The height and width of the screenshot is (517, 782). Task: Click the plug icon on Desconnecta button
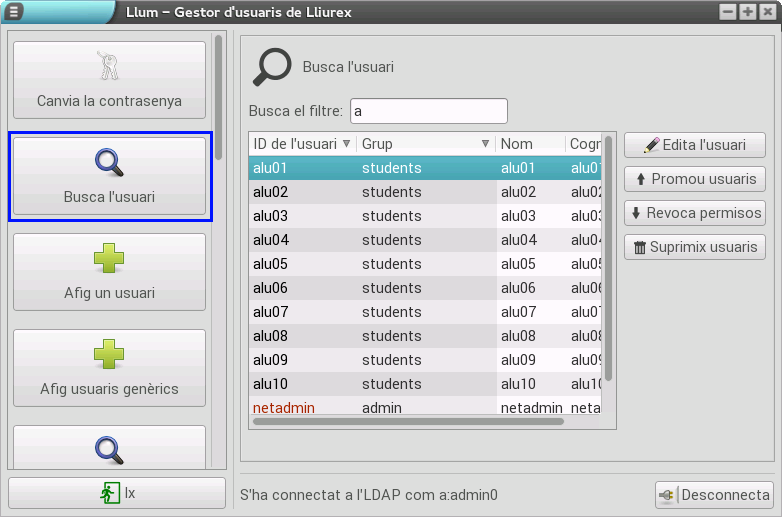pos(668,495)
